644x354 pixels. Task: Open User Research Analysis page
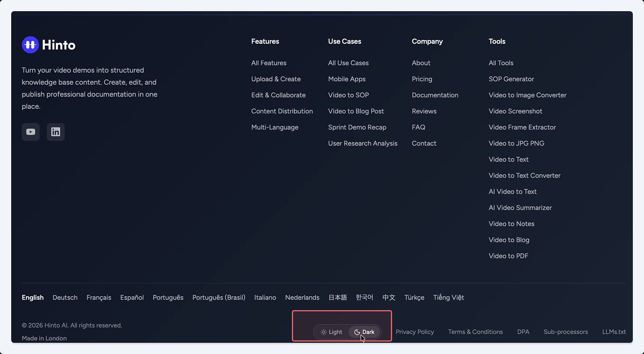coord(363,143)
